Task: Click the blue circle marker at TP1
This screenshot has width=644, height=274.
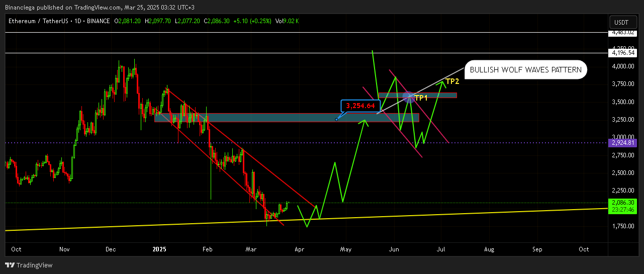Action: click(x=409, y=97)
